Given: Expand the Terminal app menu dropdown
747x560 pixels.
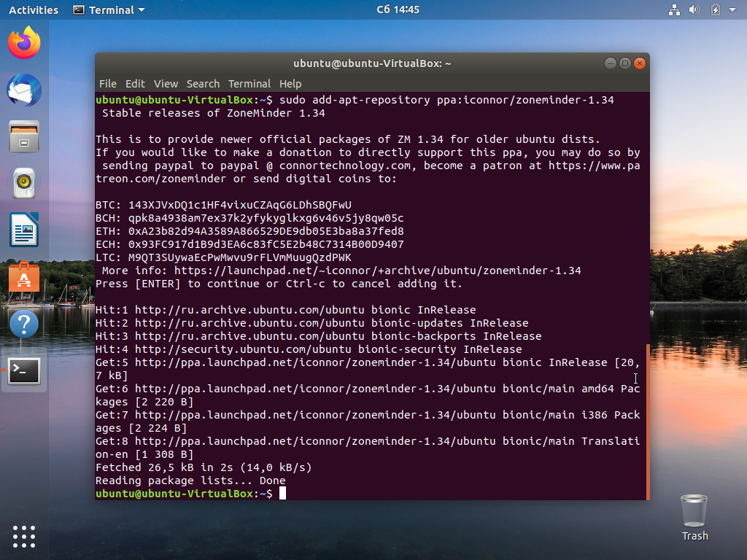Looking at the screenshot, I should [109, 9].
